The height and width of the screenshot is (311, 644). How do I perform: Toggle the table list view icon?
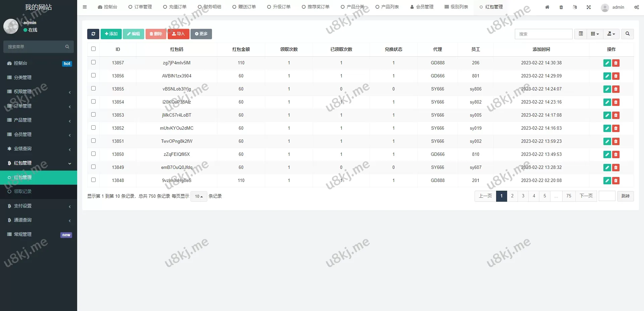click(581, 34)
